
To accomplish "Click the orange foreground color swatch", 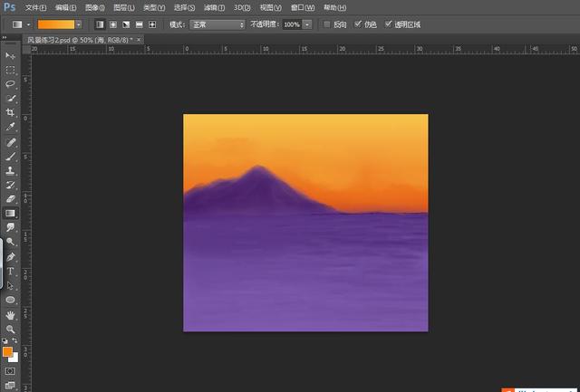I will tap(7, 351).
